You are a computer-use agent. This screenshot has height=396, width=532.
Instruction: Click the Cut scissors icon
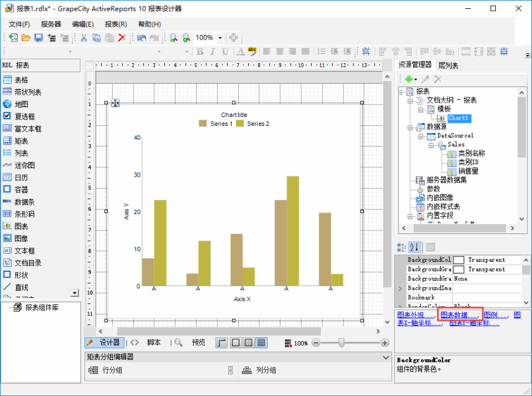click(x=84, y=38)
